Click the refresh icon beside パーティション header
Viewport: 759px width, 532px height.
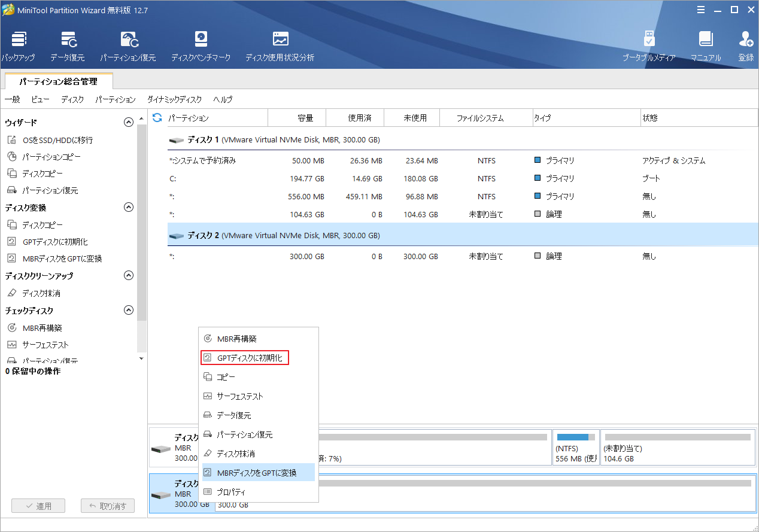coord(157,118)
